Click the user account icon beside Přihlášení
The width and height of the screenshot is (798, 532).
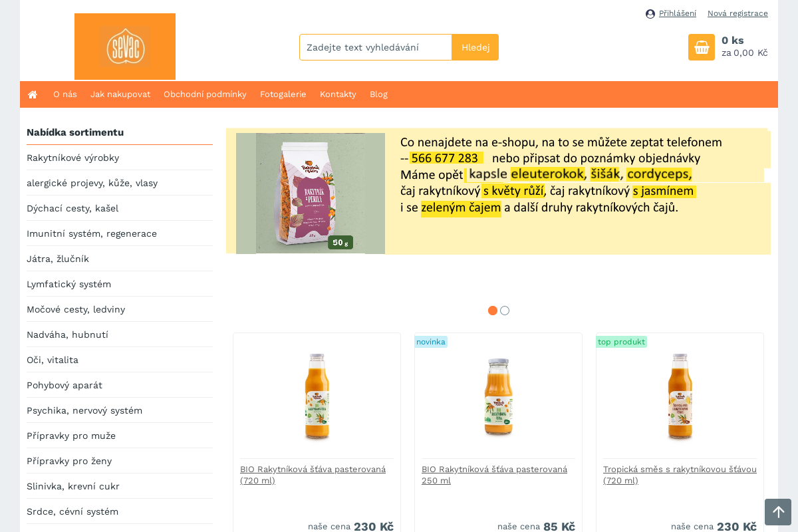[650, 14]
